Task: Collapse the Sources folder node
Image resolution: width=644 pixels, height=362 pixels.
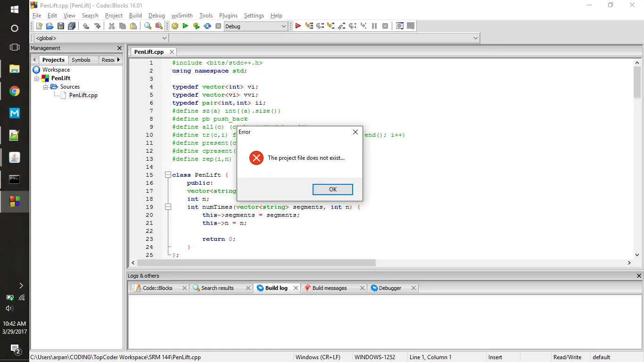Action: point(45,87)
